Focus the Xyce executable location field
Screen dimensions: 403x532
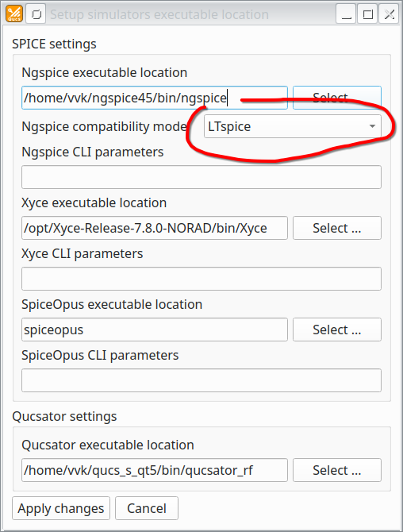[x=155, y=228]
